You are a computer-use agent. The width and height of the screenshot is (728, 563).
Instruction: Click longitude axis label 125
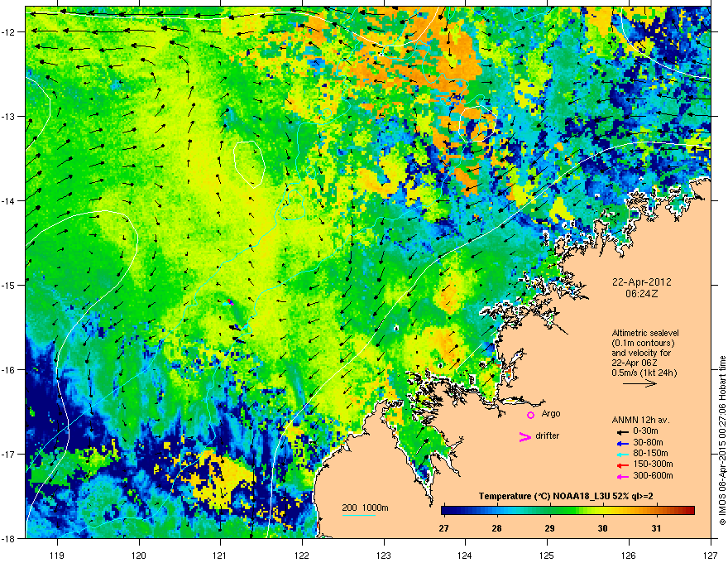coord(547,556)
